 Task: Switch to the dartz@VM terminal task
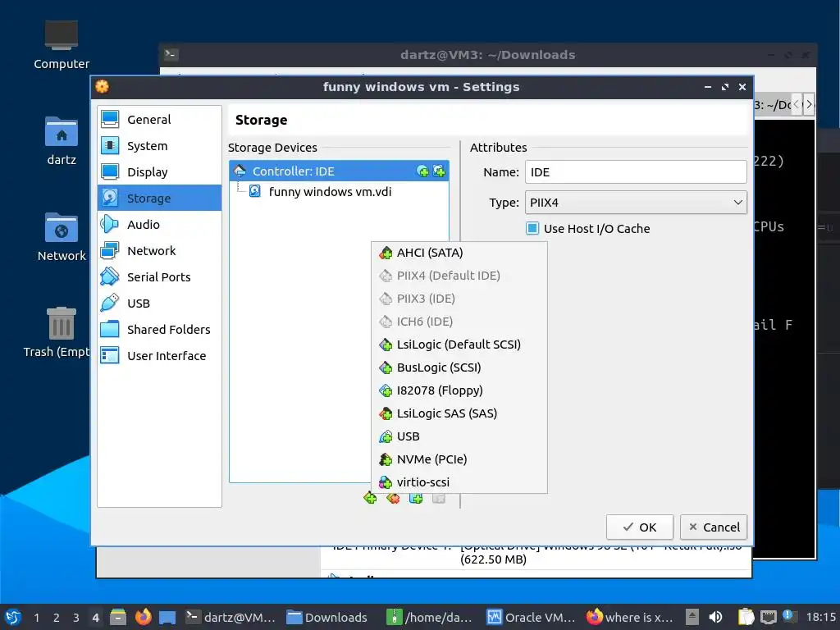[x=231, y=617]
